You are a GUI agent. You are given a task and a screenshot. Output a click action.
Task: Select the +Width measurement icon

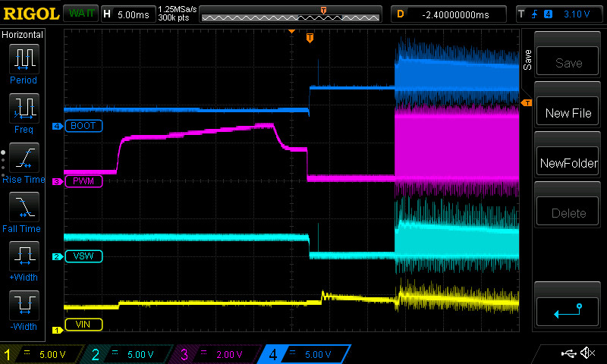[x=24, y=256]
